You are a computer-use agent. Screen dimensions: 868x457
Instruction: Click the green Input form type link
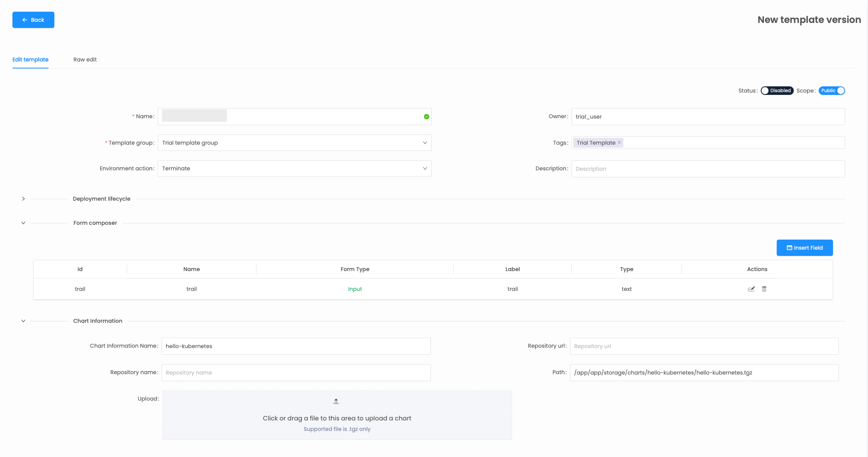coord(355,289)
